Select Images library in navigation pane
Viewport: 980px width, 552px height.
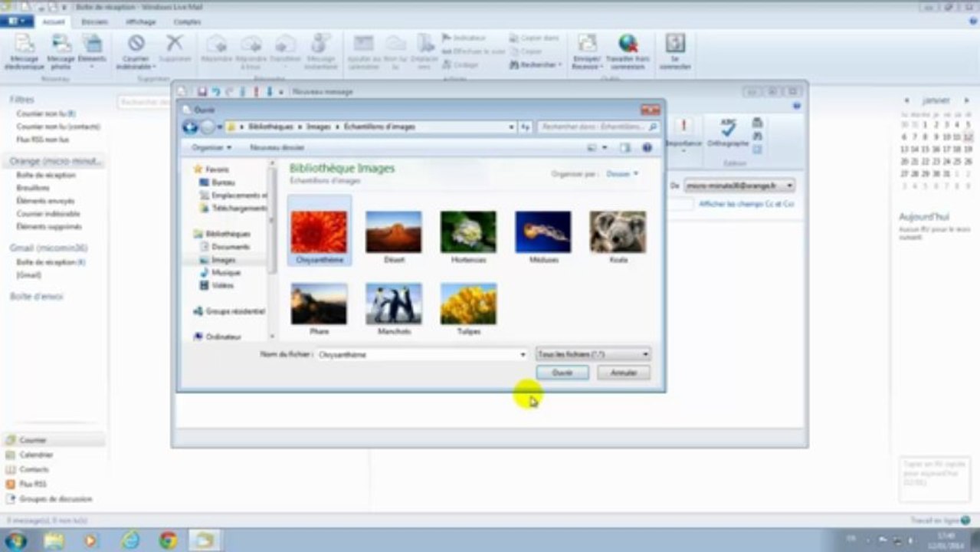(218, 260)
